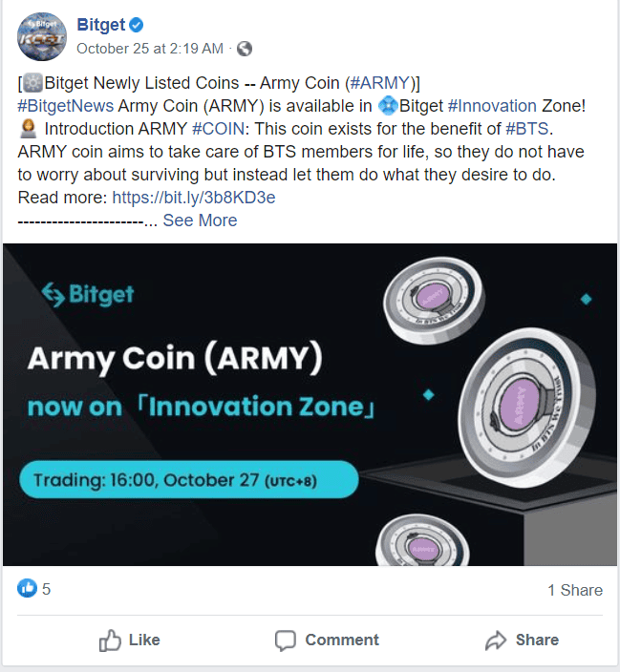620x672 pixels.
Task: Open the October 25 timestamp link
Action: point(149,48)
